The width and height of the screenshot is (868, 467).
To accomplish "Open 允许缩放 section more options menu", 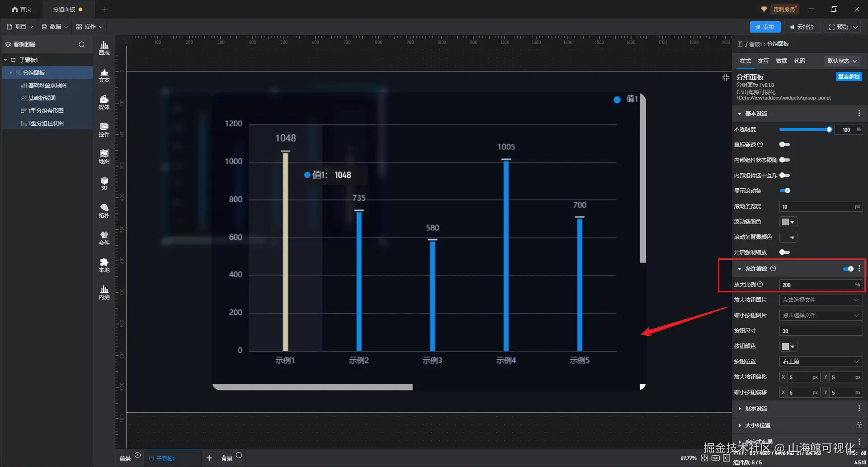I will 859,268.
